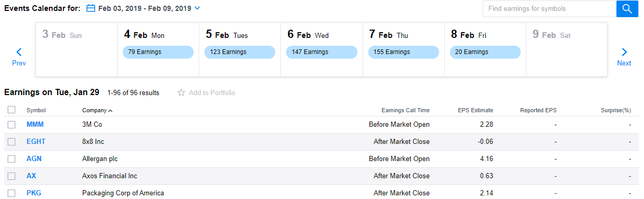Click the blue search magnifier button
This screenshot has height=199, width=644.
point(627,9)
